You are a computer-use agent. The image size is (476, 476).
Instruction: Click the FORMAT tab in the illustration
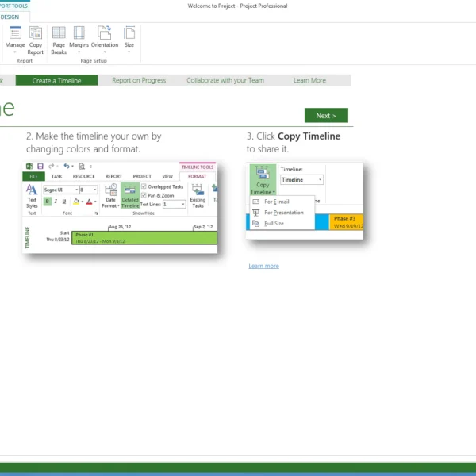pyautogui.click(x=197, y=176)
